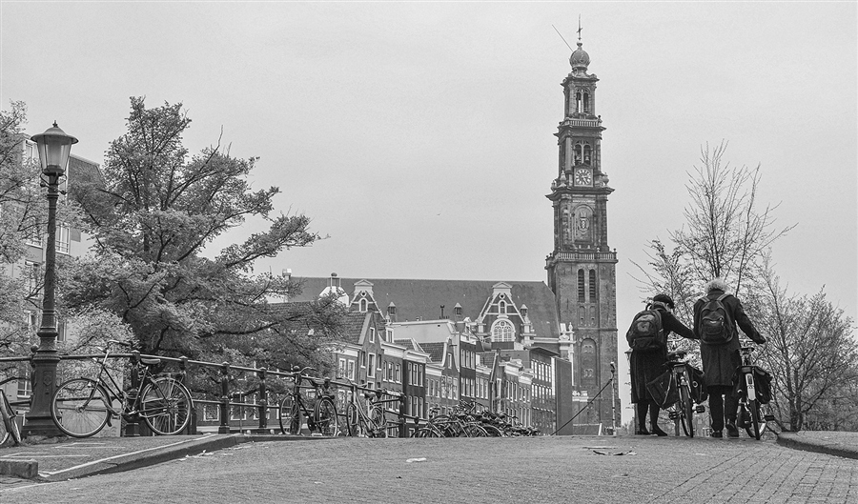Viewport: 858px width, 504px height.
Task: Click the backpack of the right pedestrian
Action: 715,321
